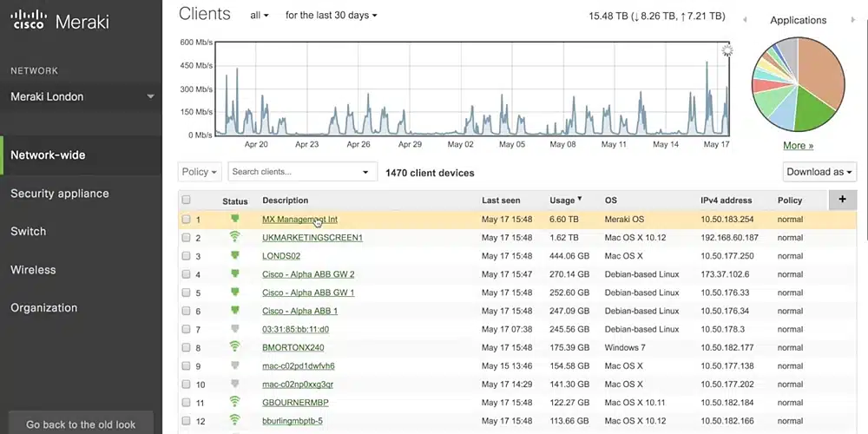Click the plus icon to add columns

[x=843, y=200]
